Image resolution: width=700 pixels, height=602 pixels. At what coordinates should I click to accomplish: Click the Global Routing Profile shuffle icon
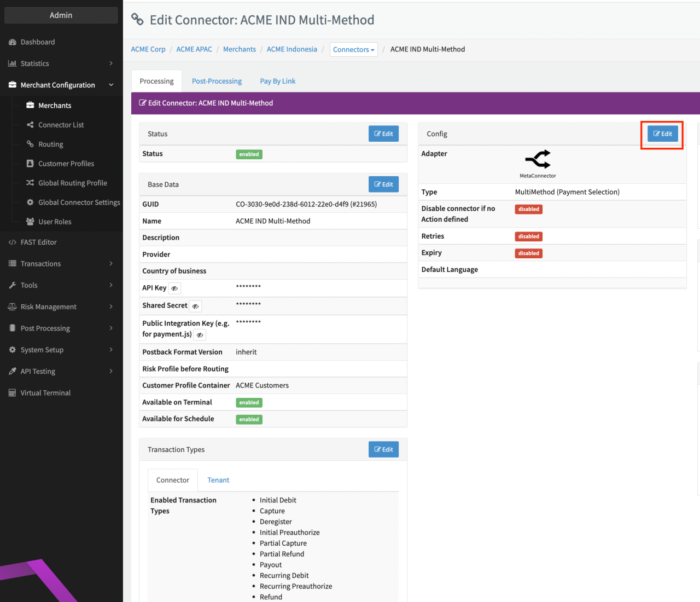tap(30, 183)
